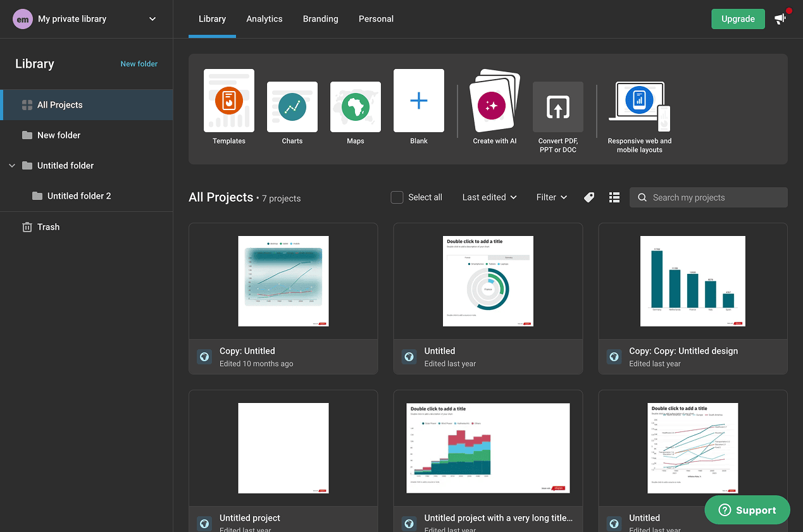The image size is (803, 532).
Task: Open the Templates creation tile
Action: [x=229, y=108]
